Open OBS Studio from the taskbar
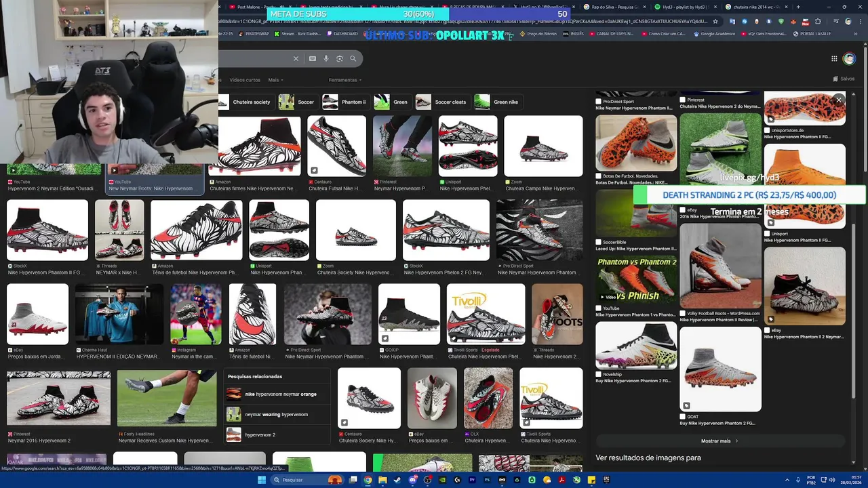Image resolution: width=868 pixels, height=488 pixels. click(x=427, y=480)
